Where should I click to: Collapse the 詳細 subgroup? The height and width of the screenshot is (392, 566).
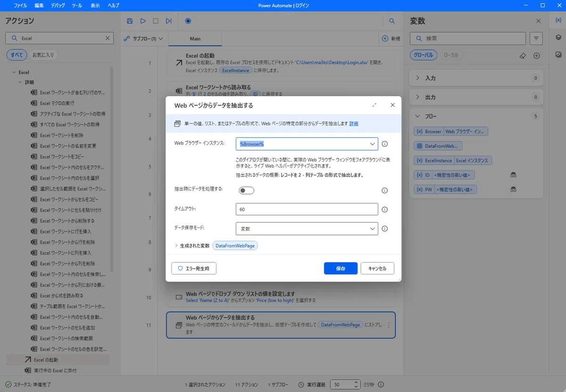point(20,82)
